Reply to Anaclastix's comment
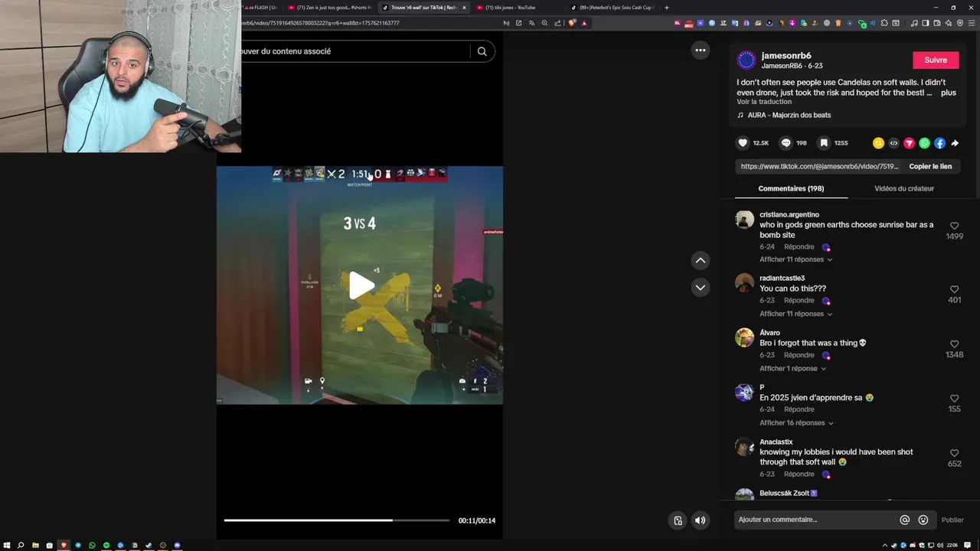This screenshot has width=980, height=551. pos(799,474)
